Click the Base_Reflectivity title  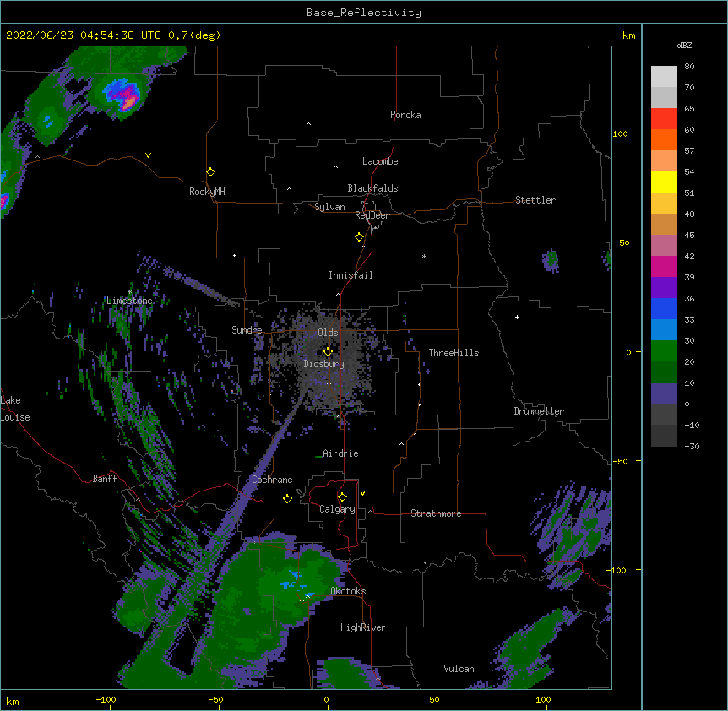(364, 13)
